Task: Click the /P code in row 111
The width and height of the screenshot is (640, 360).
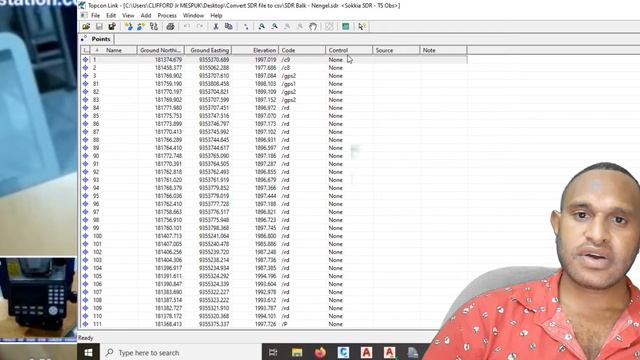Action: (284, 324)
